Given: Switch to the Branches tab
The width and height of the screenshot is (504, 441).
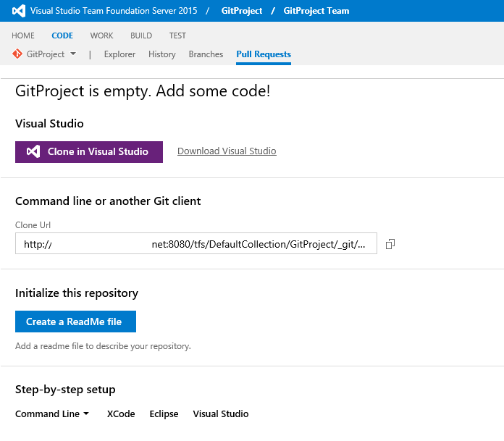Looking at the screenshot, I should point(206,54).
